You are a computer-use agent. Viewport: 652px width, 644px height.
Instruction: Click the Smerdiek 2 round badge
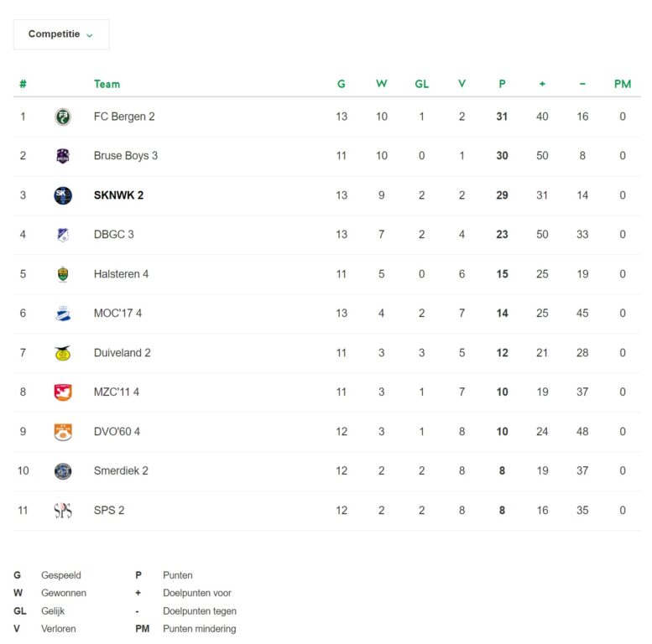(63, 471)
